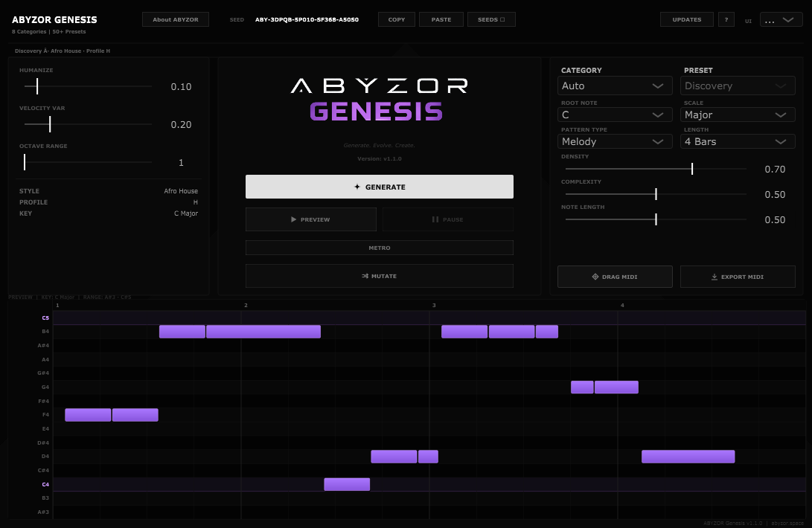Click the Version v1.1.0 text
The height and width of the screenshot is (528, 812).
click(379, 159)
